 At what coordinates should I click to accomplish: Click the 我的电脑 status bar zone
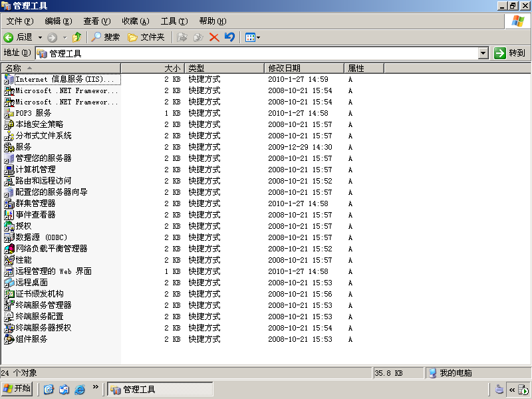coord(477,373)
